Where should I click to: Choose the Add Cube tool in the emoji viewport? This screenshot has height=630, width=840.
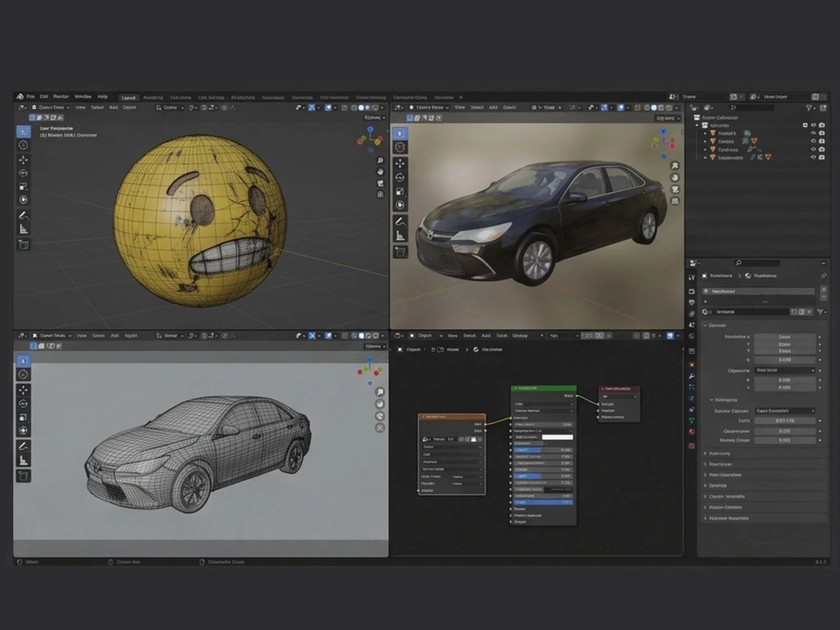point(24,244)
